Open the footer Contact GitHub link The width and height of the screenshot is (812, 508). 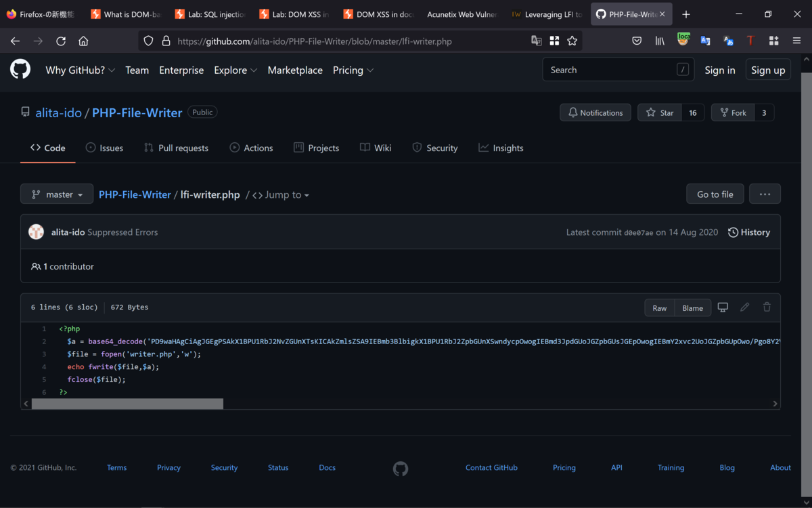pos(491,468)
